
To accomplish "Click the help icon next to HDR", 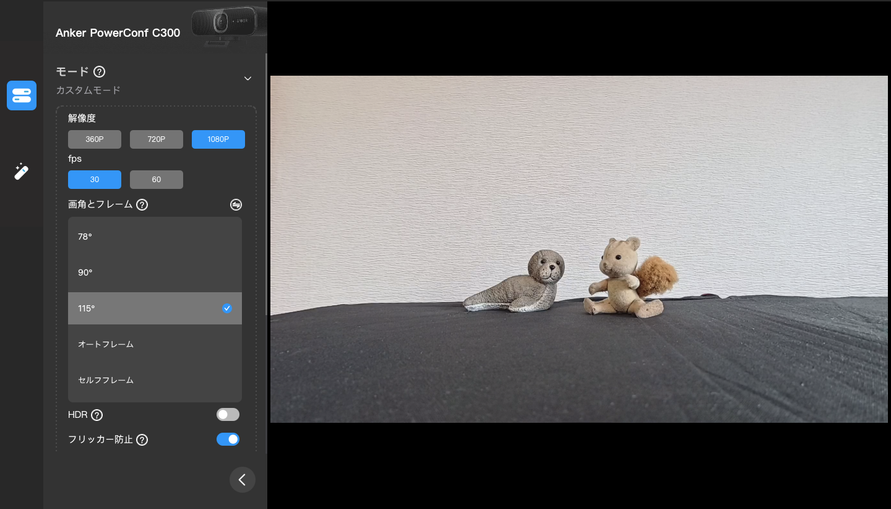I will [97, 415].
